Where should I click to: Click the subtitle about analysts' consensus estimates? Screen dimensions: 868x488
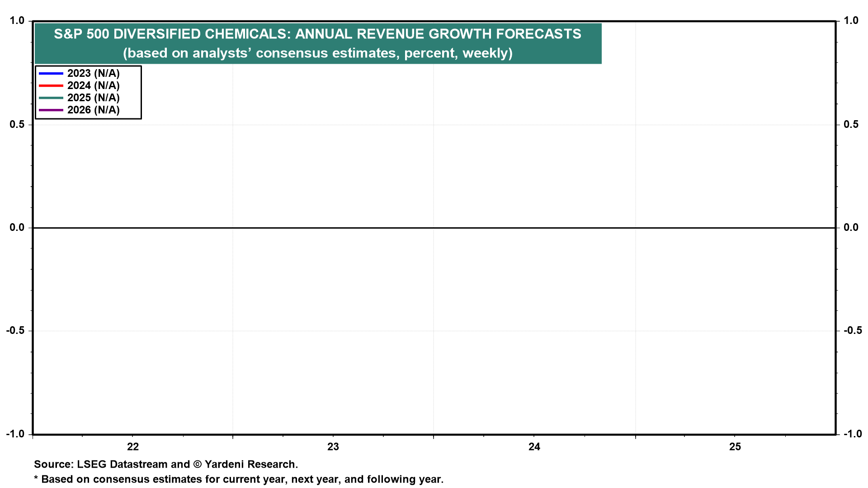point(317,53)
